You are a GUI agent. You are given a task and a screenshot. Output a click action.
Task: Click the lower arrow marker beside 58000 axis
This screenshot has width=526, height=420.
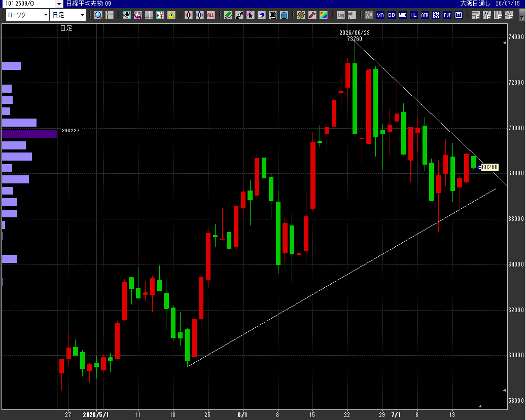coord(505,390)
